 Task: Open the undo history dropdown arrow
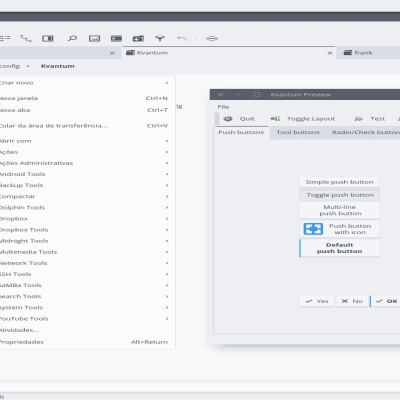pyautogui.click(x=196, y=39)
